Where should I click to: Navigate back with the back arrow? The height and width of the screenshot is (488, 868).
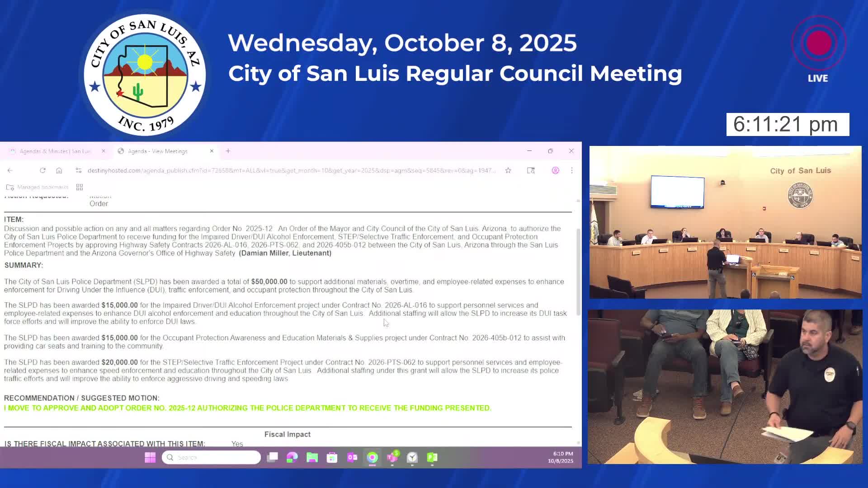tap(10, 170)
